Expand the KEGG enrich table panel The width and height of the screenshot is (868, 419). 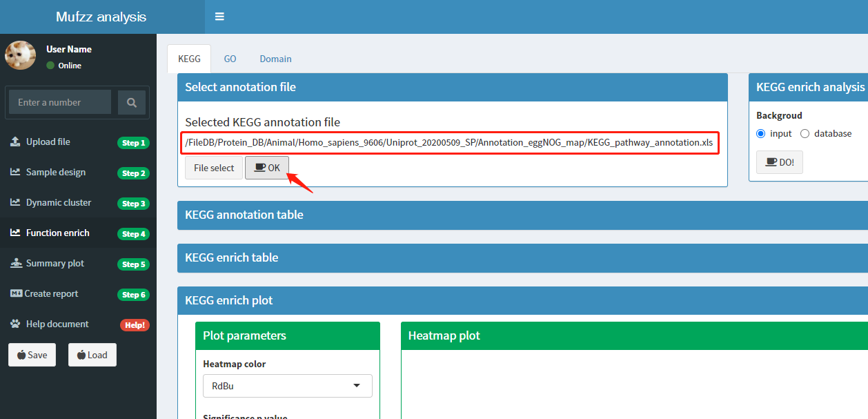click(x=452, y=257)
